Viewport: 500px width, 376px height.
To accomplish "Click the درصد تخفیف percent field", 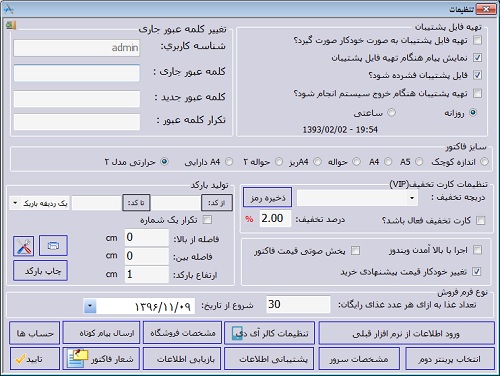I will tap(275, 219).
